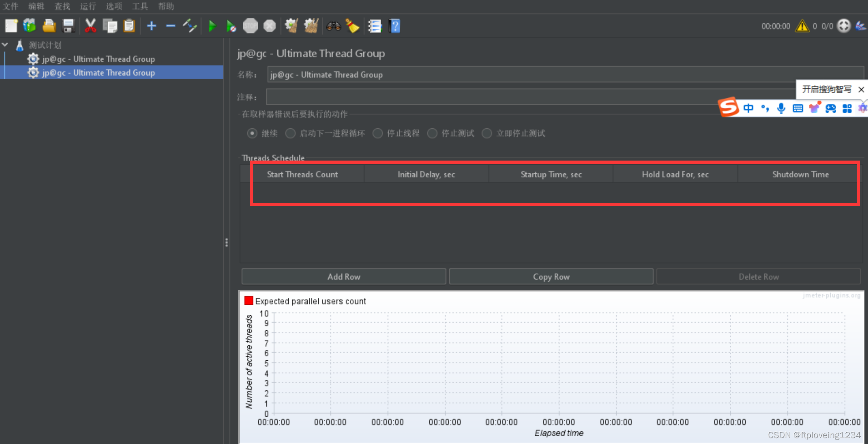Click the 名称 name input field
This screenshot has width=868, height=444.
click(565, 75)
